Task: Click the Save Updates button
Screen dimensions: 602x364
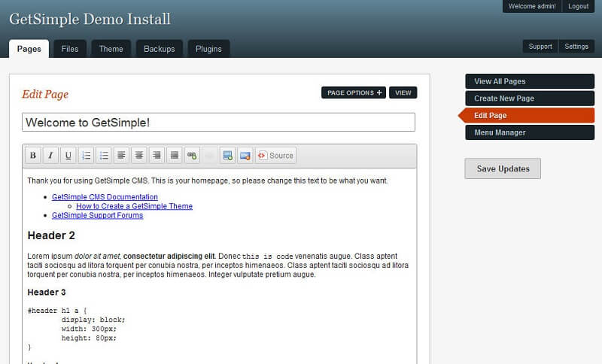Action: tap(503, 168)
